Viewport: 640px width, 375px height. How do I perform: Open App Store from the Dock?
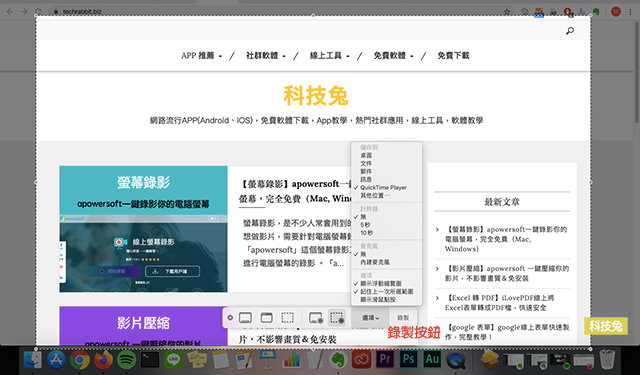pyautogui.click(x=56, y=359)
